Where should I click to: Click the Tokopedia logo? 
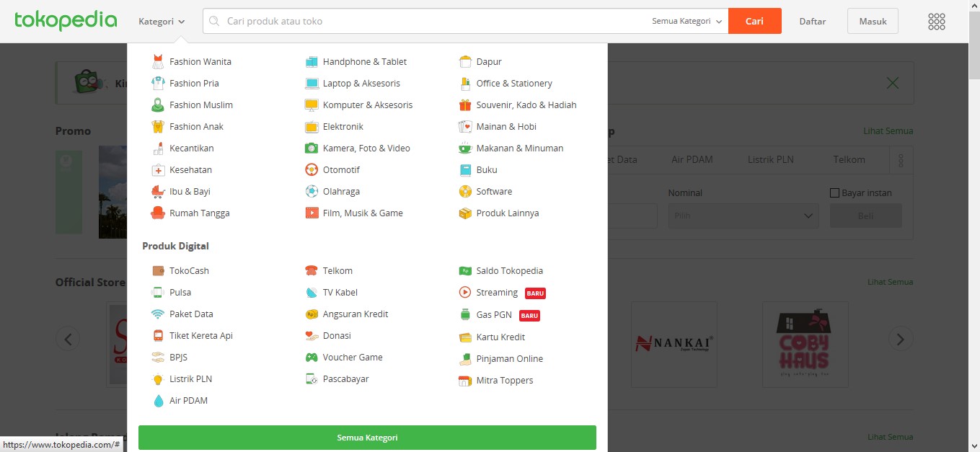(x=66, y=21)
